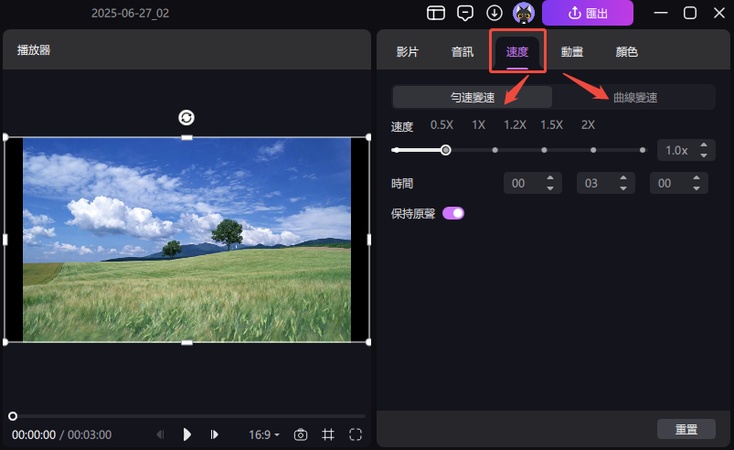Open the 顏色 tab
The image size is (734, 450).
click(x=627, y=52)
